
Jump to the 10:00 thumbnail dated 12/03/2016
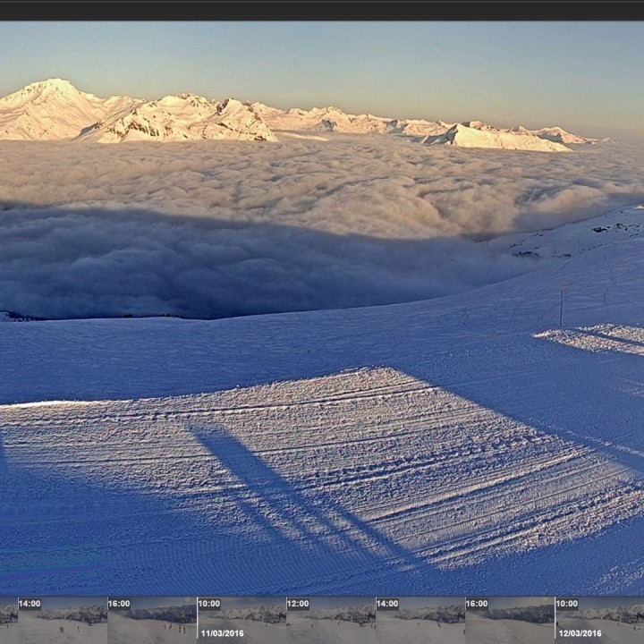tap(599, 620)
